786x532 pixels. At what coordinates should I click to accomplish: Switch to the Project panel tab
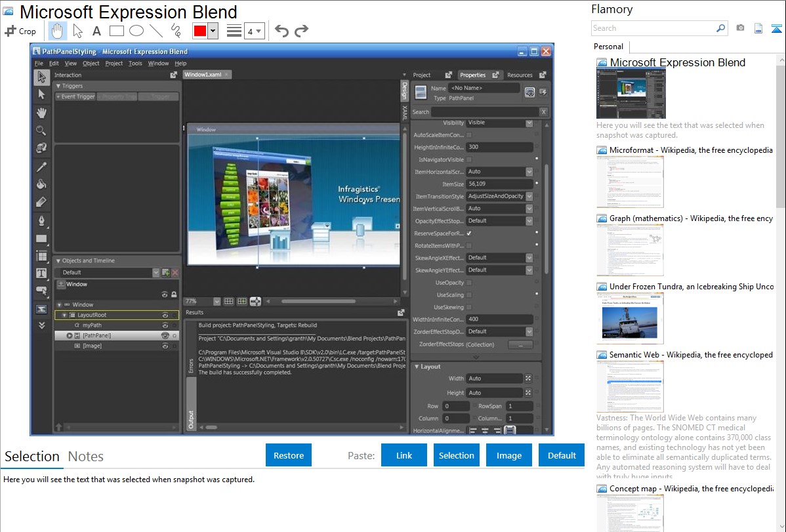(422, 75)
